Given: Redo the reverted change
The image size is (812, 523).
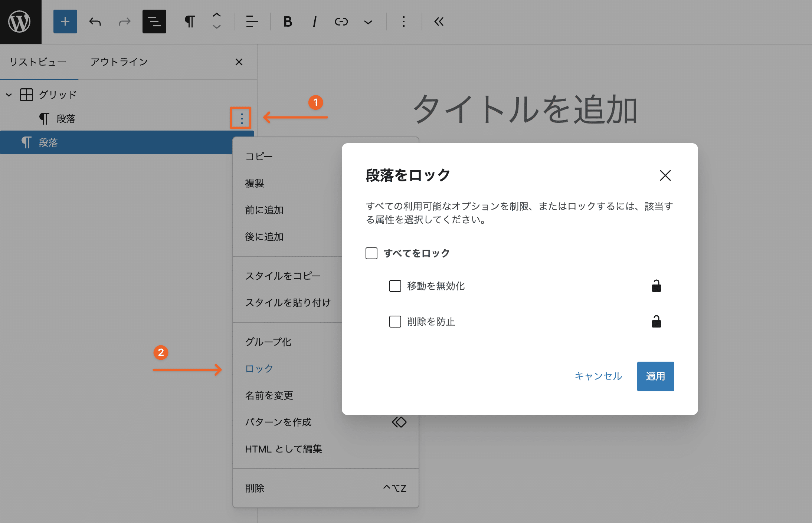Looking at the screenshot, I should [x=125, y=22].
